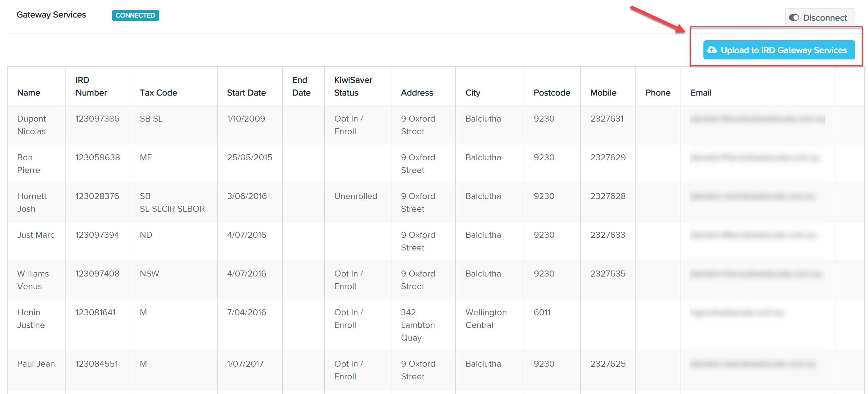
Task: Click Upload to IRD Gateway Services button
Action: point(779,50)
